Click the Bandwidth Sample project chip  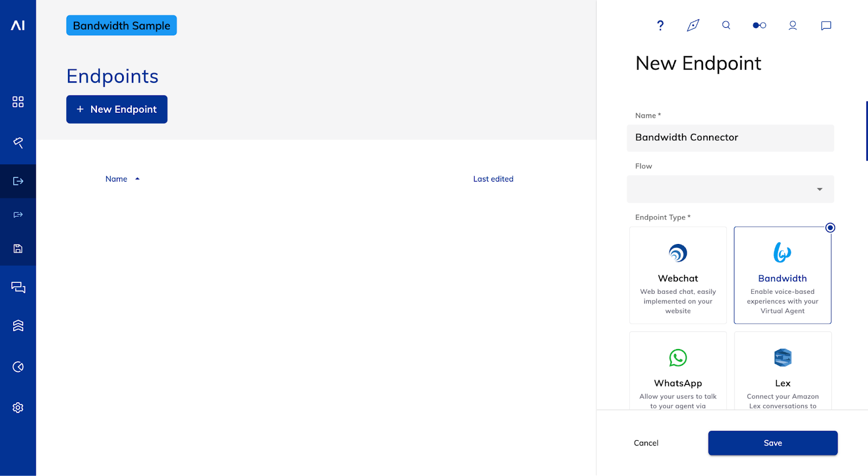(x=122, y=25)
